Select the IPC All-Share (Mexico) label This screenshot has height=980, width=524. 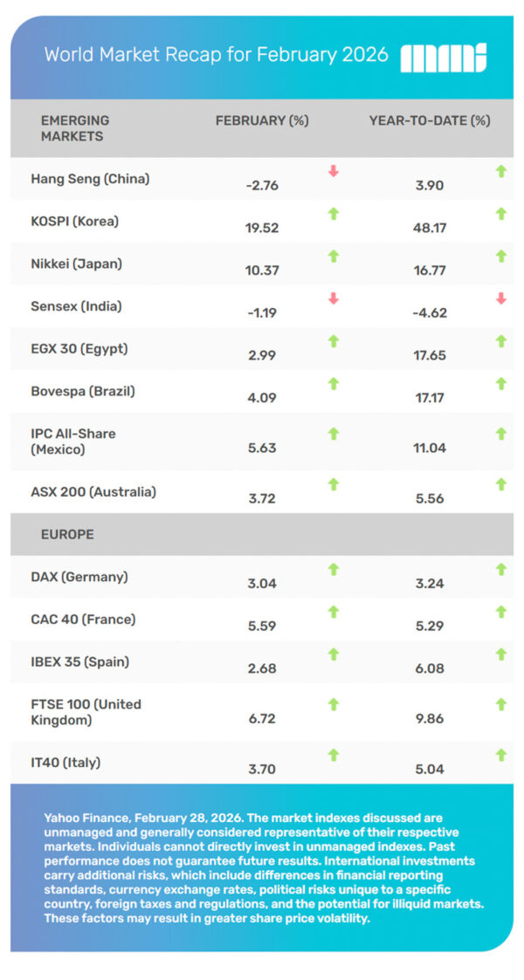(74, 441)
